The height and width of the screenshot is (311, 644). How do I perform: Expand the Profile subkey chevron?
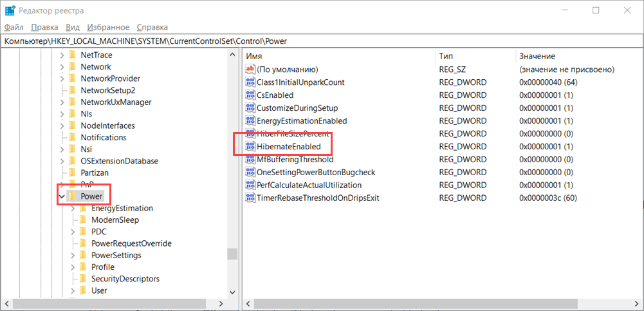pos(73,267)
